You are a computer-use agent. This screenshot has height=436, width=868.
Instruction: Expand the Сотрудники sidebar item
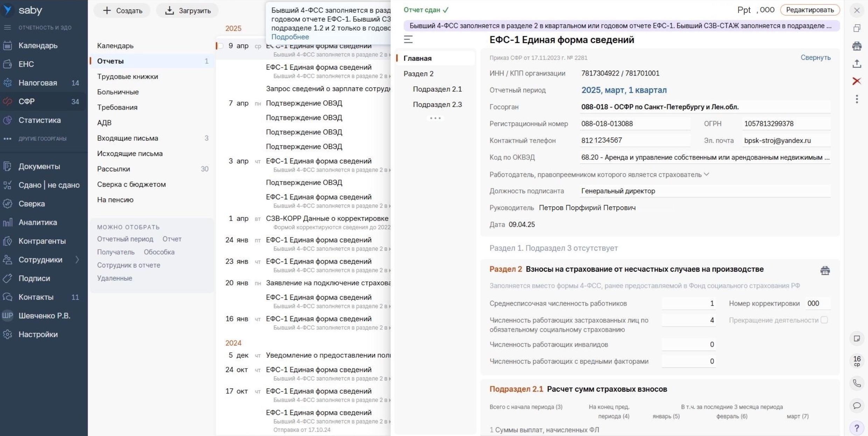pos(77,259)
